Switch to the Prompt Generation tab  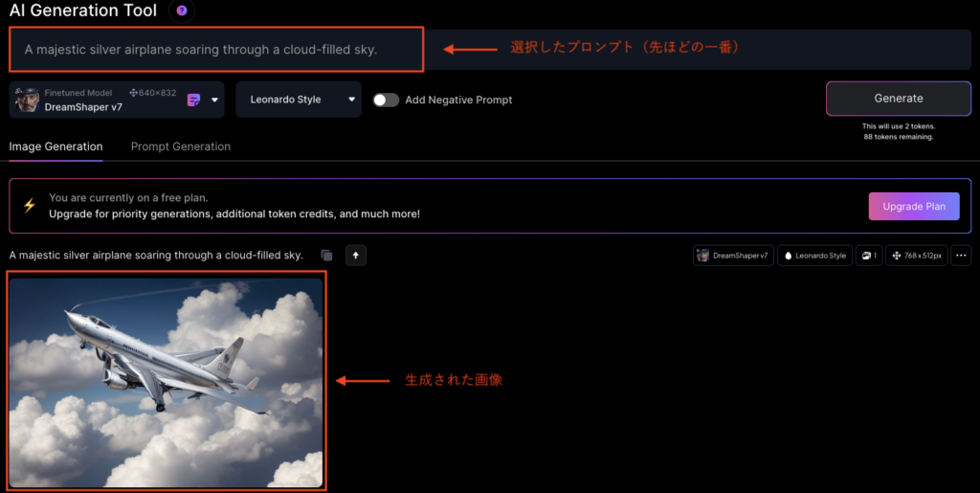(x=181, y=146)
